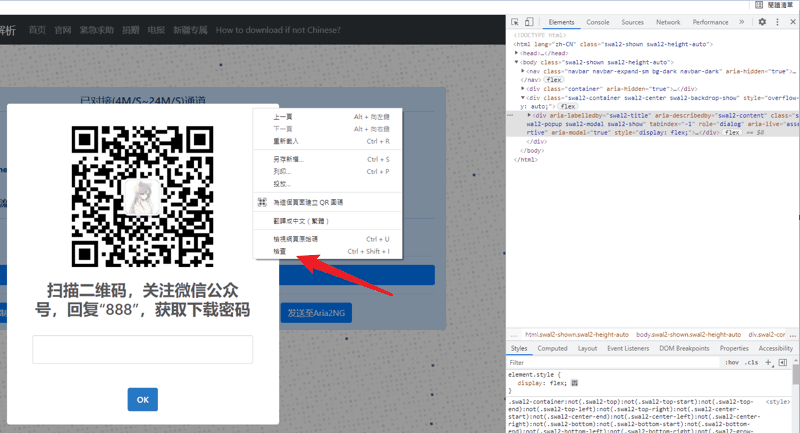800x433 pixels.
Task: Open the flexbox editor icon next to display: flex
Action: 574,383
